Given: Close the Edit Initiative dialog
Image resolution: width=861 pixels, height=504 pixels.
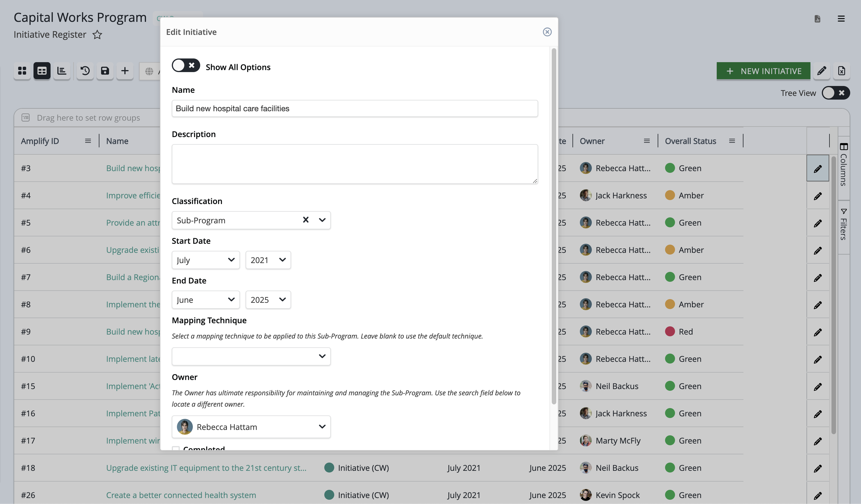Looking at the screenshot, I should pyautogui.click(x=547, y=32).
